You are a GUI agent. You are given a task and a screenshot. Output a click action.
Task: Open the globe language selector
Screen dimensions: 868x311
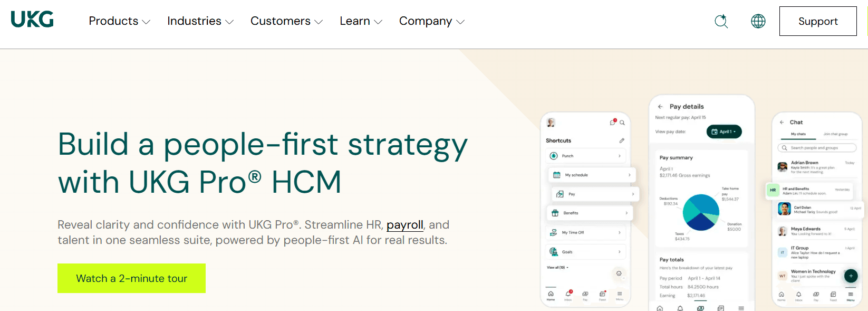pyautogui.click(x=758, y=21)
